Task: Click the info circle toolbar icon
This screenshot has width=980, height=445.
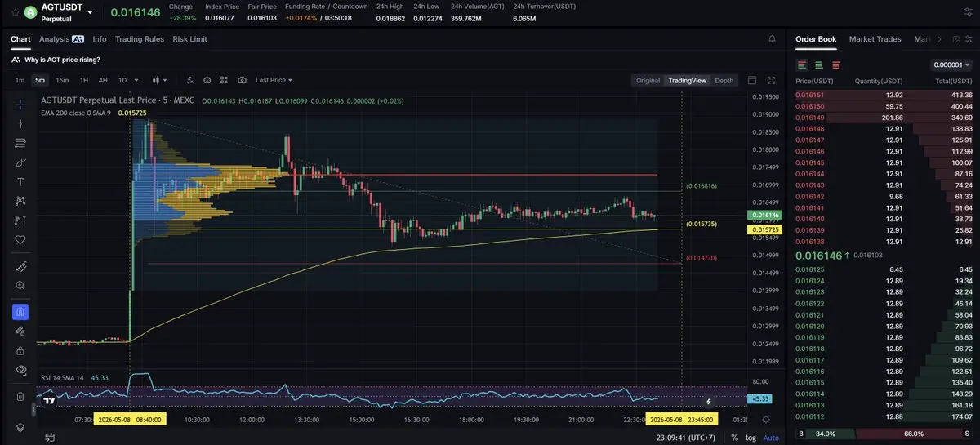Action: coord(207,80)
